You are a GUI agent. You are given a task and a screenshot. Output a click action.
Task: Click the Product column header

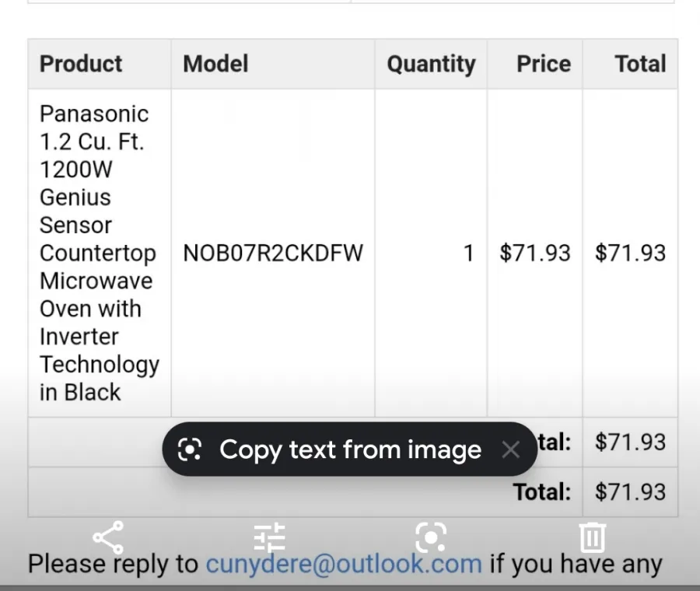[81, 64]
